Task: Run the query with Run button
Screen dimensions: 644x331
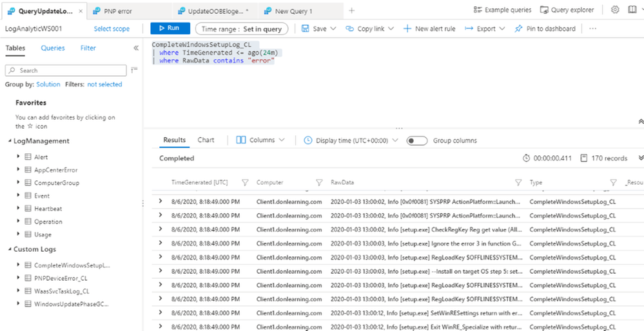Action: click(170, 28)
